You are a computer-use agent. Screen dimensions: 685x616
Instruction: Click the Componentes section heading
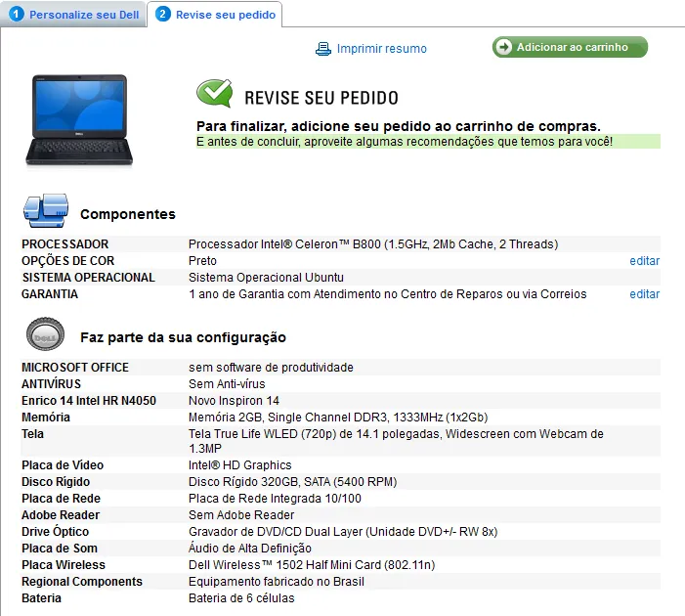click(128, 214)
